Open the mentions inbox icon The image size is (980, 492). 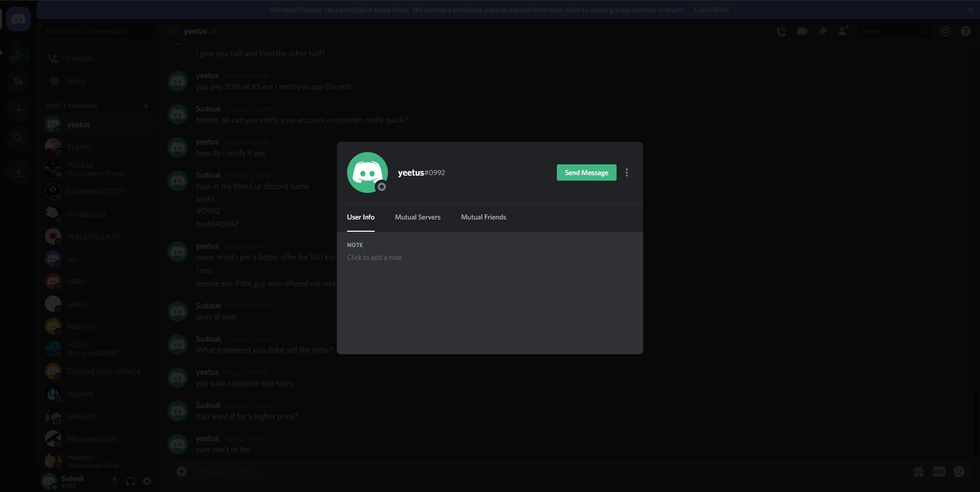945,31
